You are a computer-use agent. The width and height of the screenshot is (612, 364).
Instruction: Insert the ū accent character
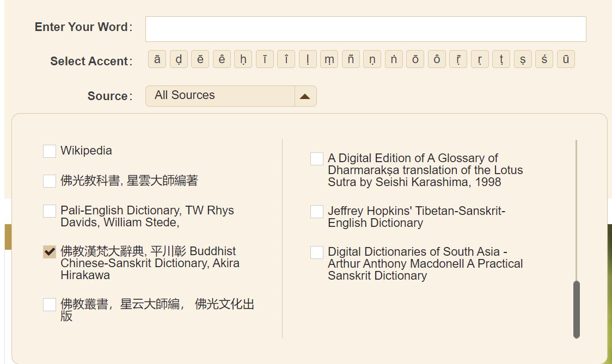[x=566, y=59]
